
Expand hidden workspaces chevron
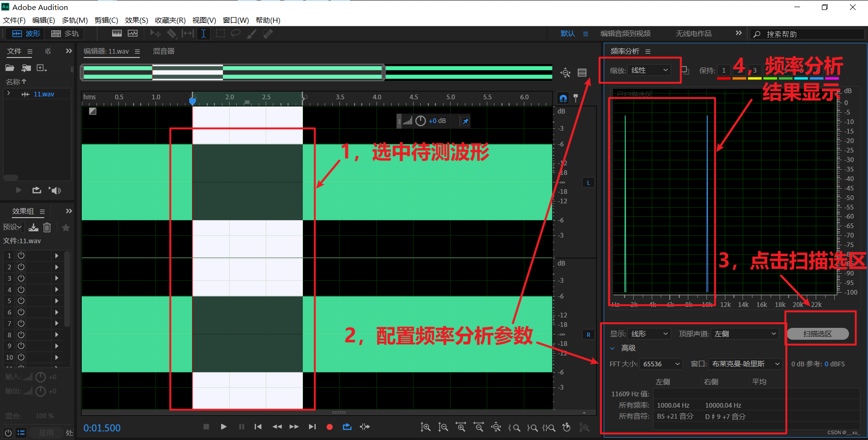(738, 33)
